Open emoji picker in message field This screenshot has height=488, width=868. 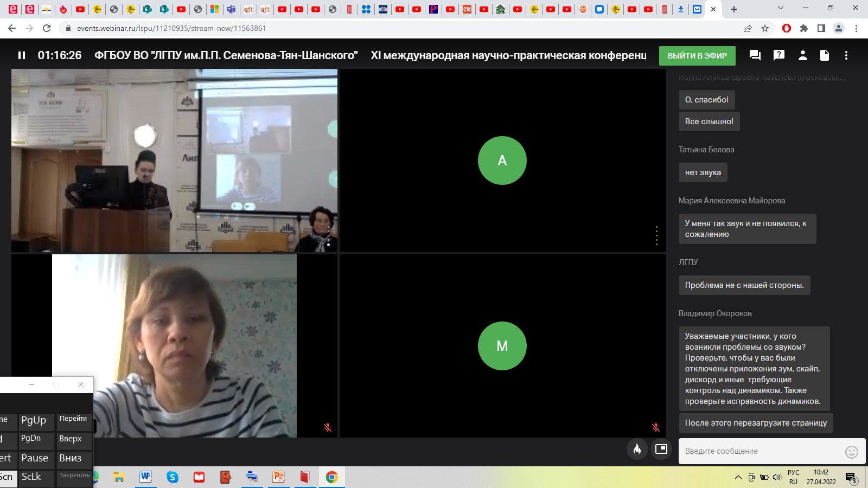[x=852, y=452]
